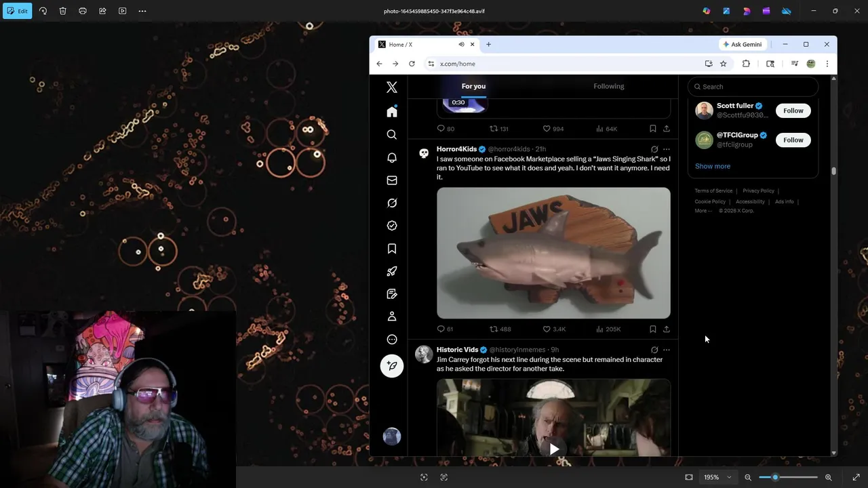The height and width of the screenshot is (488, 868).
Task: Open X Messages envelope
Action: (392, 180)
